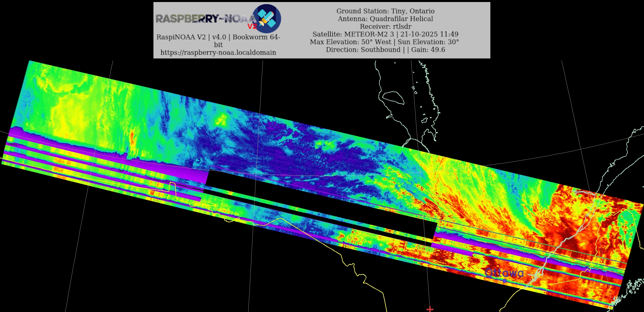Image resolution: width=644 pixels, height=312 pixels.
Task: Click the Ground Station: Tiny, Ontario line
Action: point(385,11)
